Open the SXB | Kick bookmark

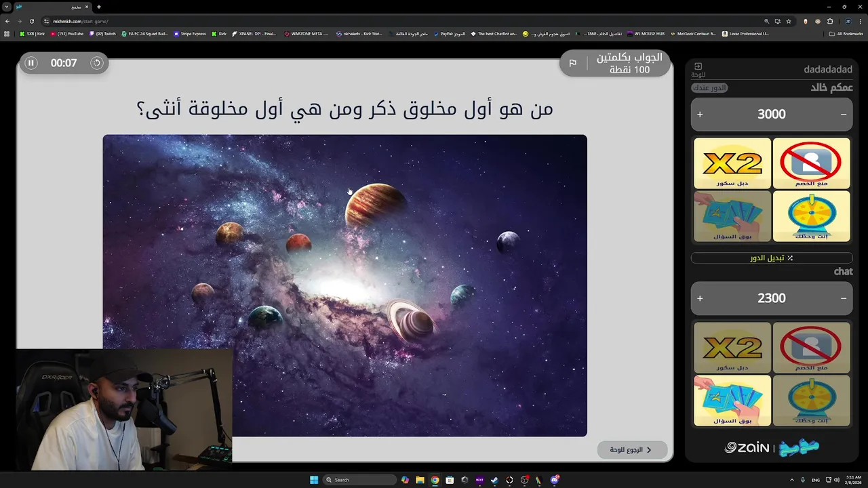pyautogui.click(x=33, y=33)
